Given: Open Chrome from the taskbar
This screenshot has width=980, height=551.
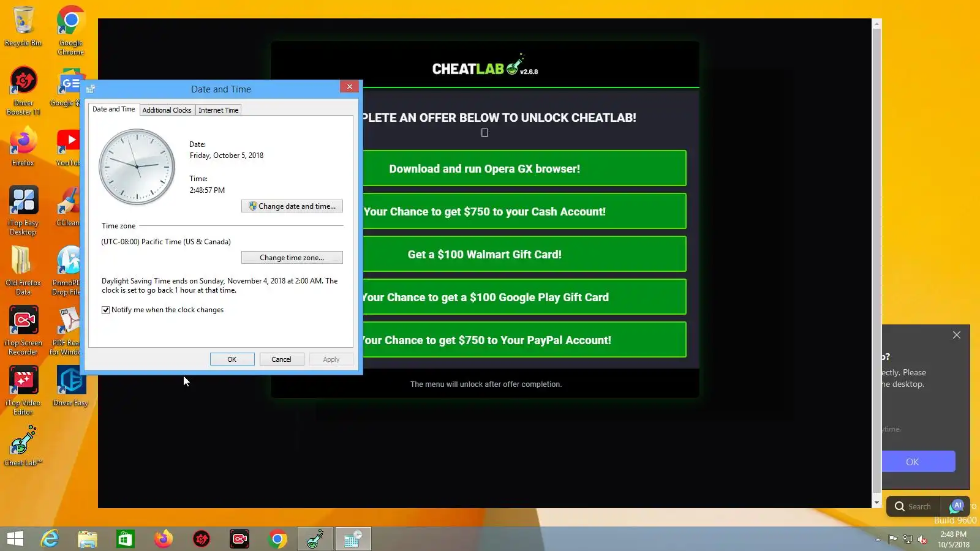Looking at the screenshot, I should 277,539.
